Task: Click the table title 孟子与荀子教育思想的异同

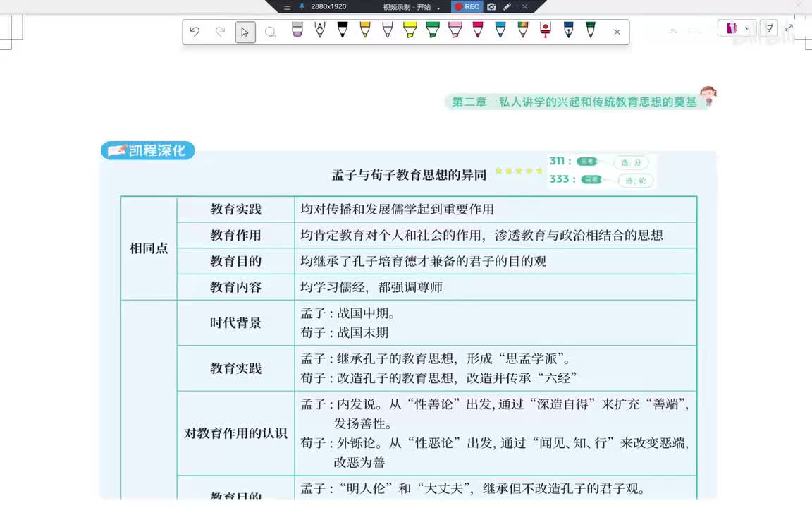Action: (x=409, y=175)
